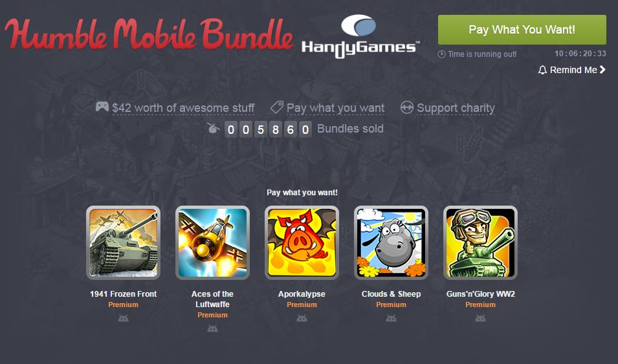Click the Humble Mobile Bundle title logo
618x364 pixels.
[x=149, y=35]
